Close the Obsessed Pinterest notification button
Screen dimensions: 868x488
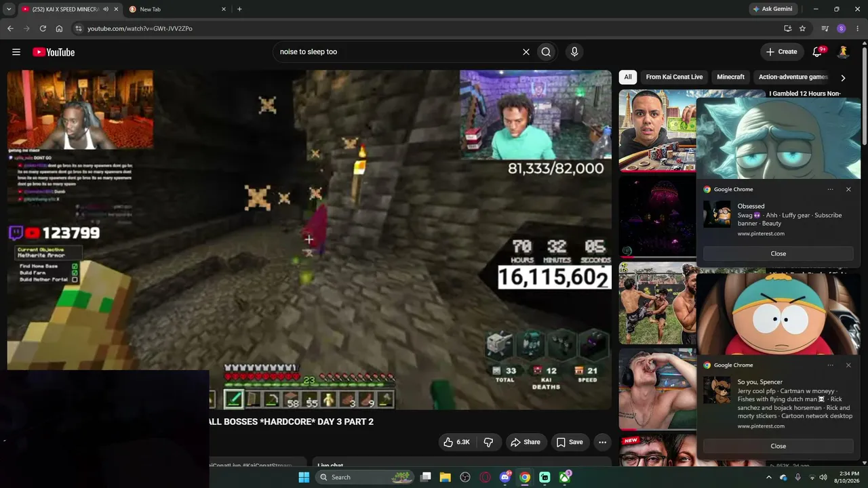778,253
